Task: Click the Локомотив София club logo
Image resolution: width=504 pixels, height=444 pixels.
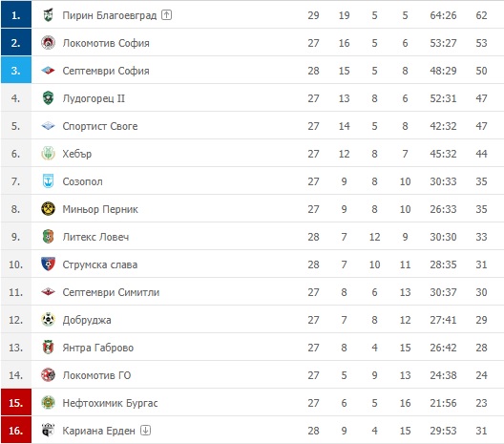Action: tap(48, 43)
